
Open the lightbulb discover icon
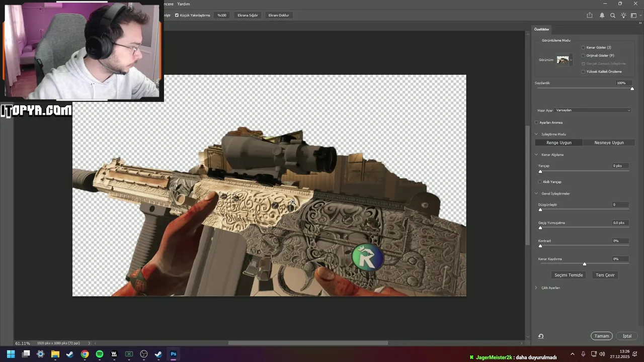click(623, 16)
